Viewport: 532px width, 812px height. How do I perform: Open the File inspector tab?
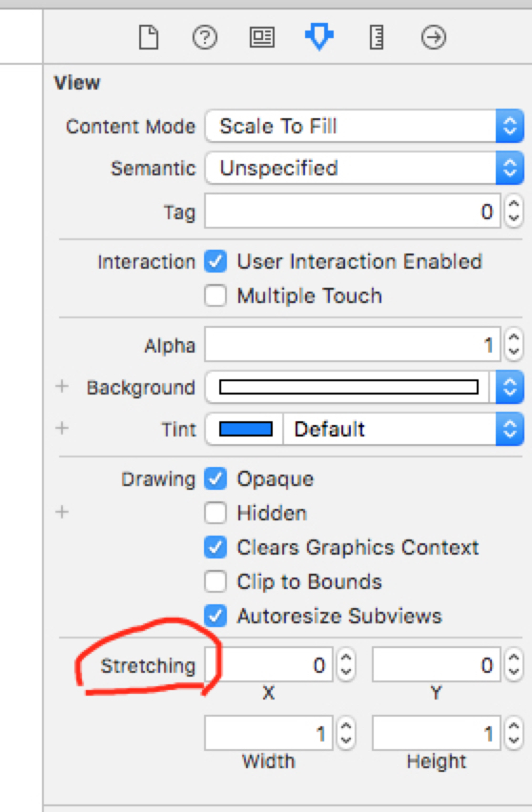coord(149,37)
